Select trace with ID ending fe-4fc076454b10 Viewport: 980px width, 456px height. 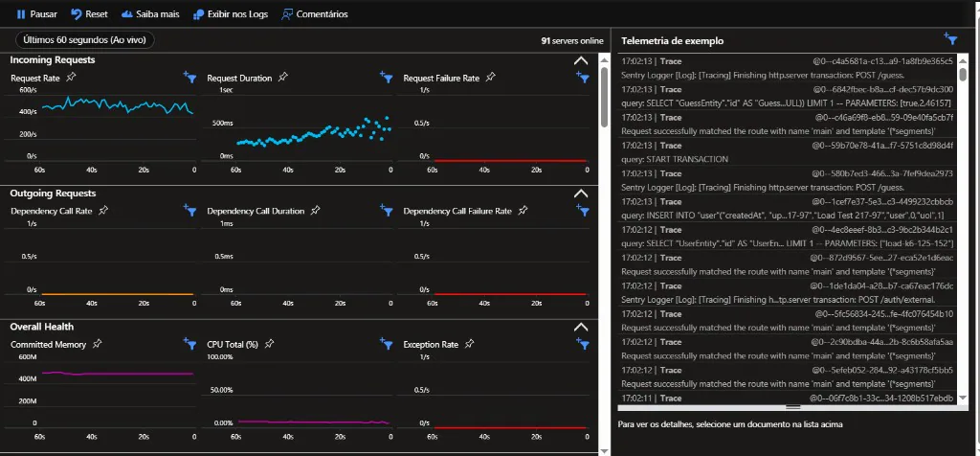[787, 321]
